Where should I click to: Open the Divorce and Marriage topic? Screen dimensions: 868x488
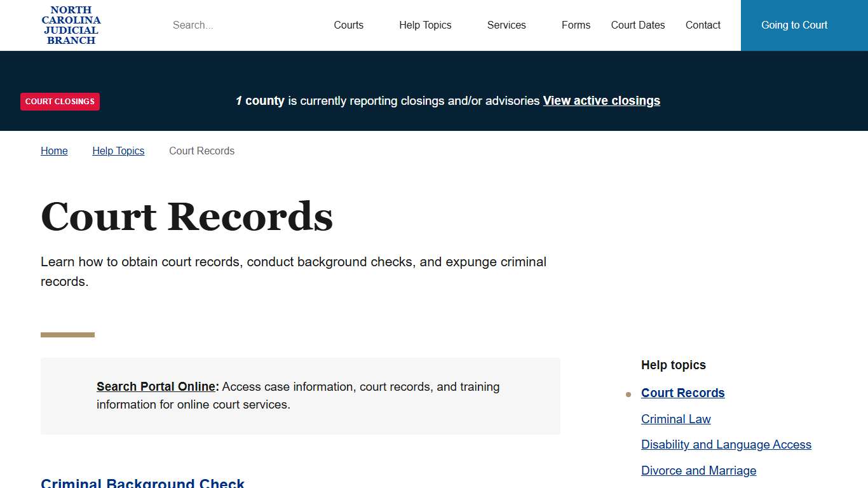pos(698,470)
